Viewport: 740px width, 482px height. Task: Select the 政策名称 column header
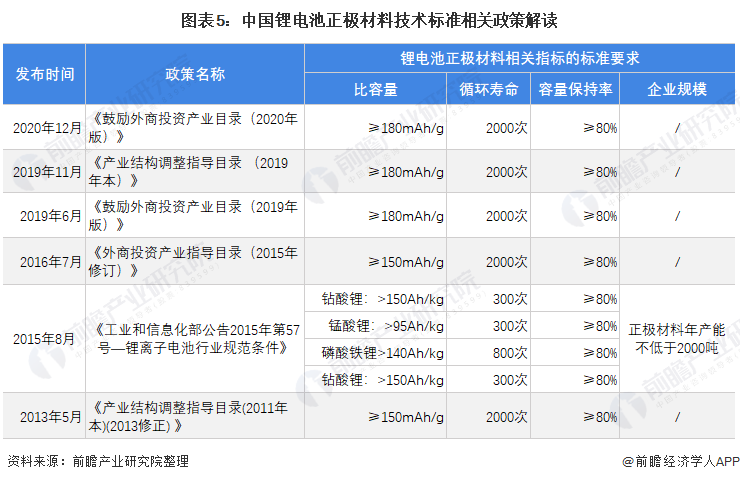(195, 74)
